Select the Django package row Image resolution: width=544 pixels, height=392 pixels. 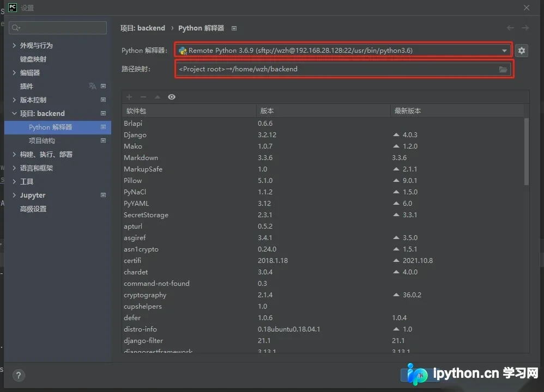(323, 135)
